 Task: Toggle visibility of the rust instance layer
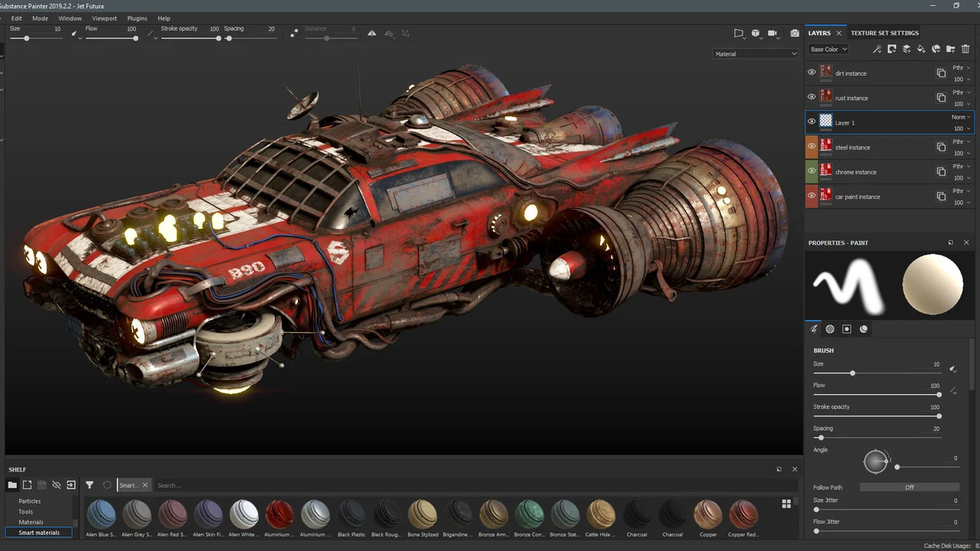[812, 97]
